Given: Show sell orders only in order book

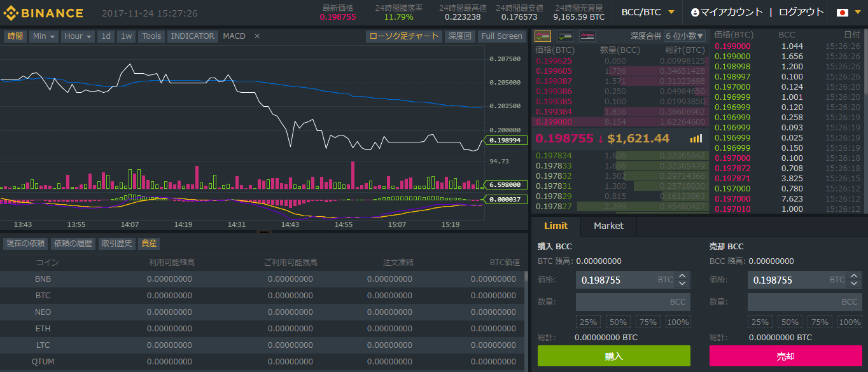Looking at the screenshot, I should (x=587, y=36).
